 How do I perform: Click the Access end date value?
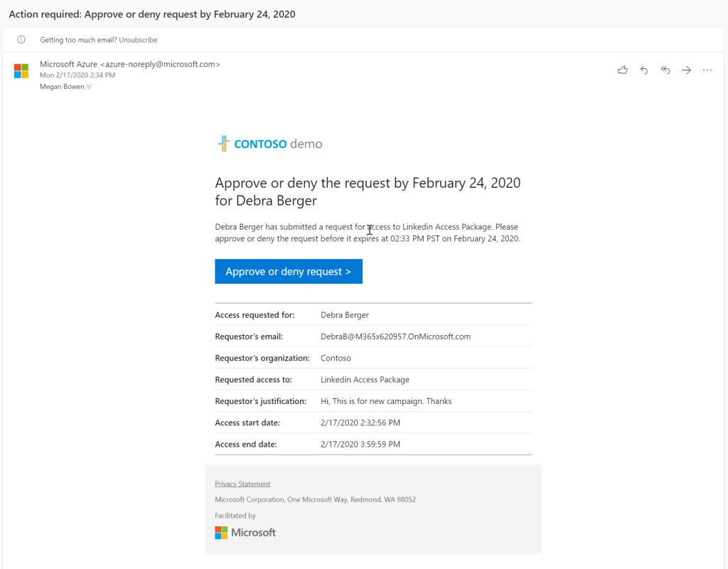pos(360,445)
